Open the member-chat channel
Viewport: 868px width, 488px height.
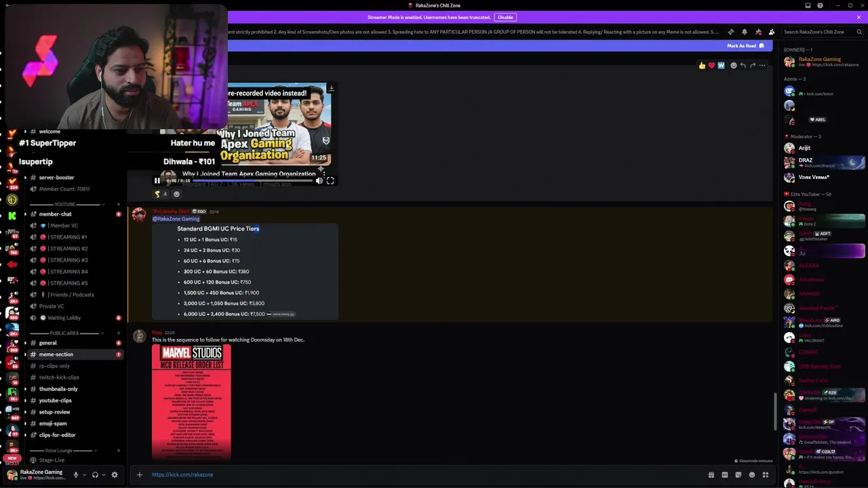[74, 214]
